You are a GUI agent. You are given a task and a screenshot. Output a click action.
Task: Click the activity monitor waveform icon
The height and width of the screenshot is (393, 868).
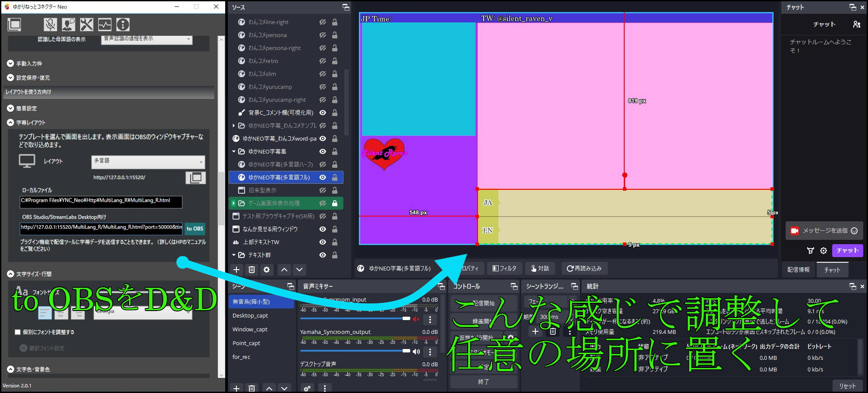click(x=104, y=25)
